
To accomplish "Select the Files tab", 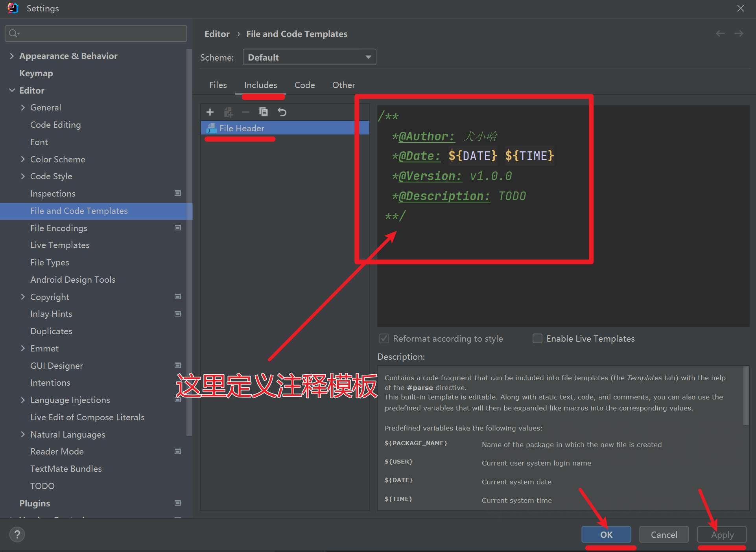I will tap(218, 85).
